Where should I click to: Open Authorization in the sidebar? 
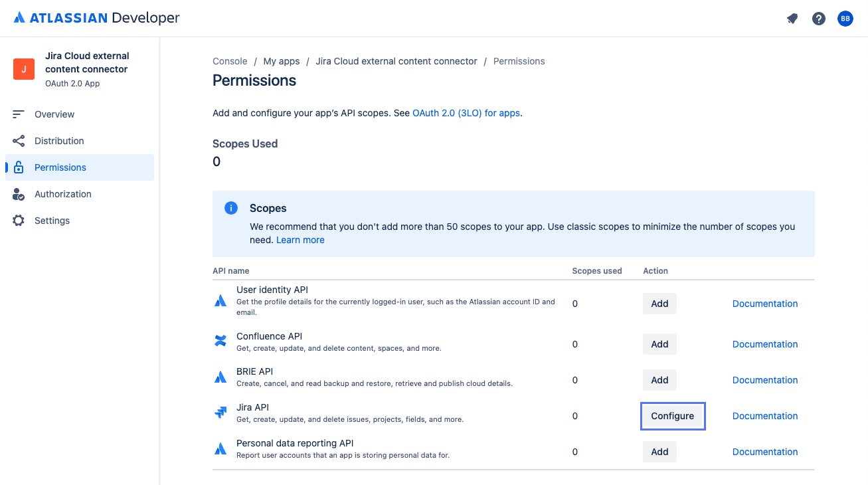pos(80,194)
